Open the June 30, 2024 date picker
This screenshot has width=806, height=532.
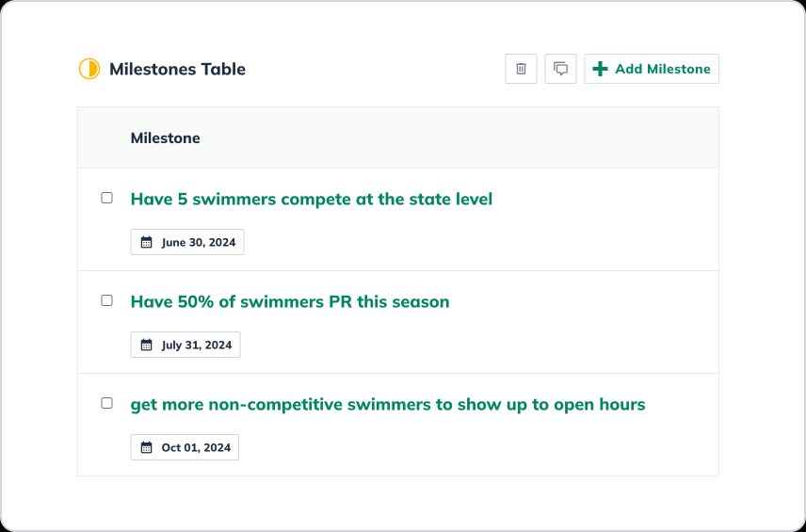pos(198,242)
